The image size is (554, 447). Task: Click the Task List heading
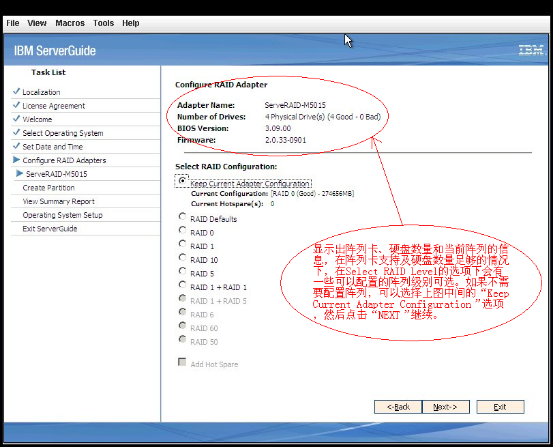48,72
